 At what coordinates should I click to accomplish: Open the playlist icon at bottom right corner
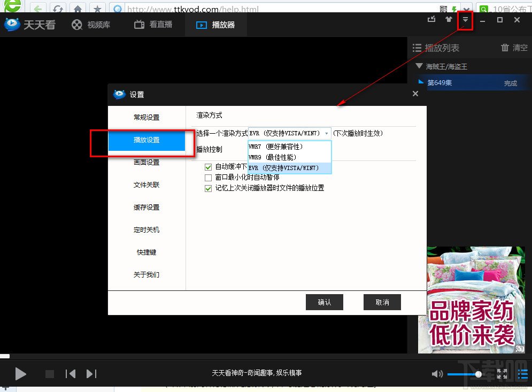[x=523, y=374]
